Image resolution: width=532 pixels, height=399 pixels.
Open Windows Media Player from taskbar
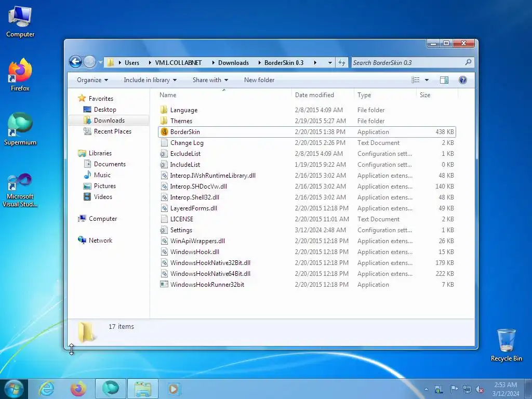click(x=175, y=389)
